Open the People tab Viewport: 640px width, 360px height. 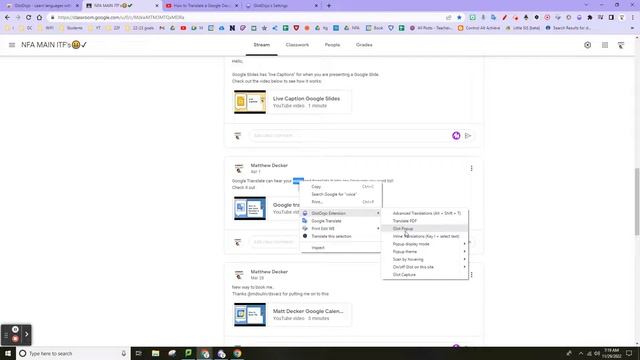pos(332,45)
